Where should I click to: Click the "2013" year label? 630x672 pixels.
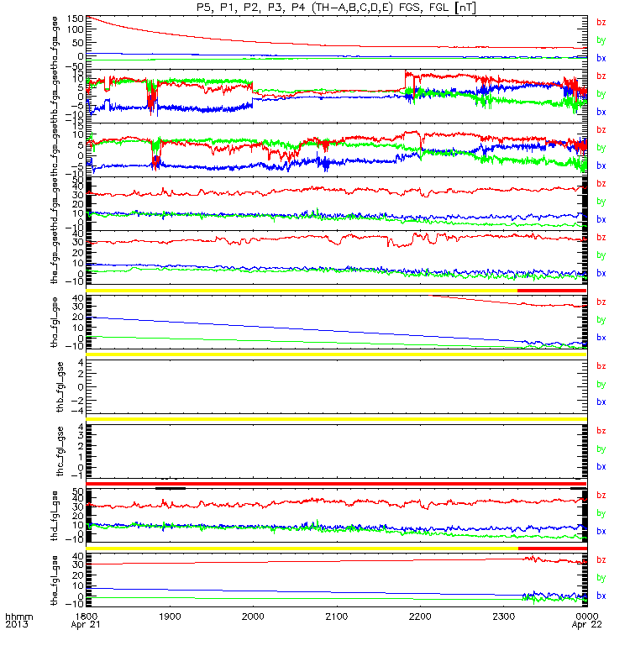[x=17, y=624]
